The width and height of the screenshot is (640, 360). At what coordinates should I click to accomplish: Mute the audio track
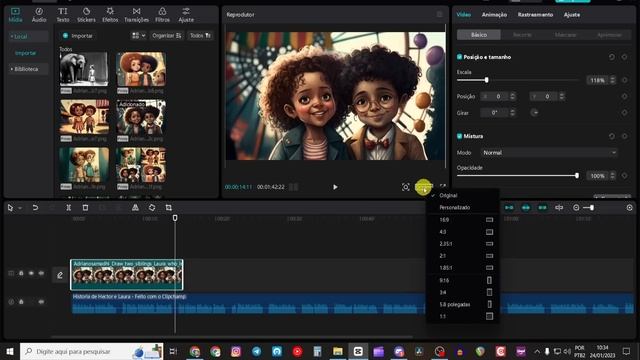point(41,302)
